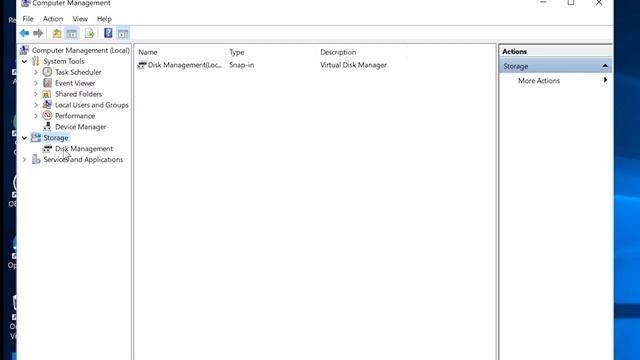The image size is (640, 360).
Task: Click the Storage heading in Actions pane
Action: coord(516,66)
